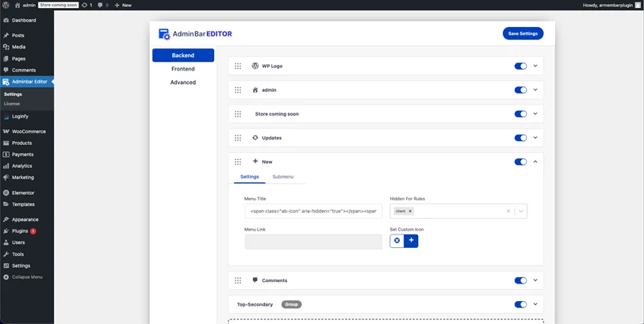
Task: Open the License submenu item
Action: coord(12,104)
